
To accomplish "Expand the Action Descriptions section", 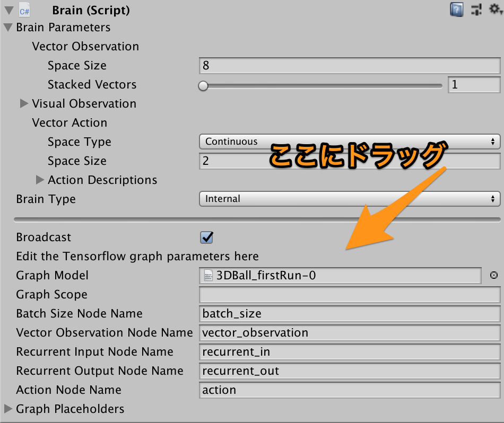I will pos(40,180).
